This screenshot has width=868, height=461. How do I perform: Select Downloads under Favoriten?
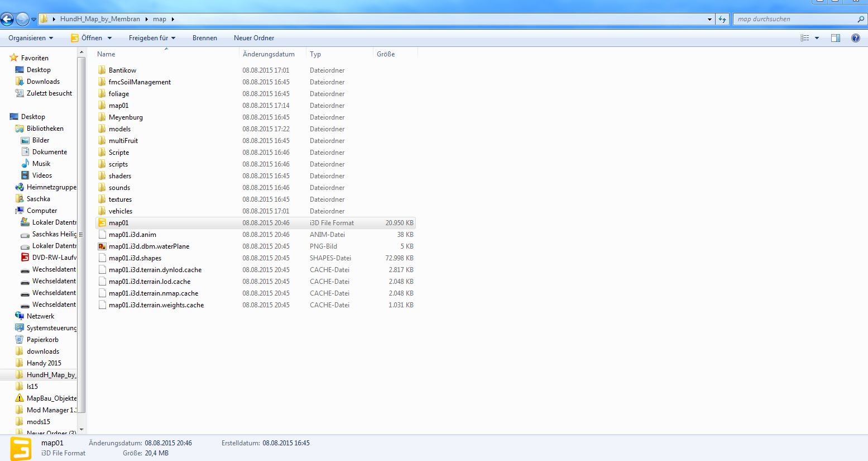click(x=43, y=82)
